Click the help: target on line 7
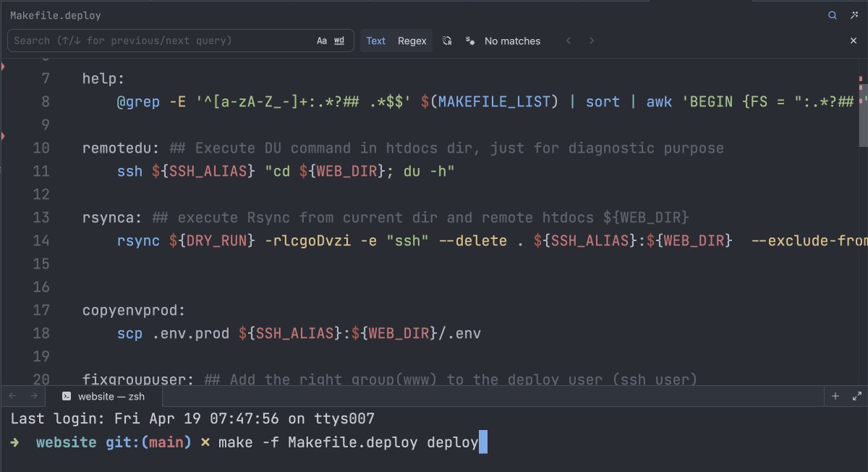 103,78
